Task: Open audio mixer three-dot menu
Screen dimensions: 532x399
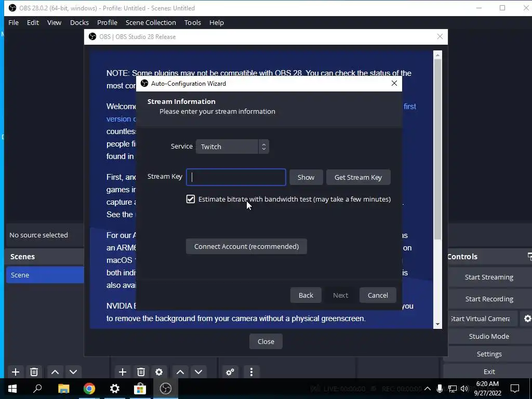Action: [251, 372]
